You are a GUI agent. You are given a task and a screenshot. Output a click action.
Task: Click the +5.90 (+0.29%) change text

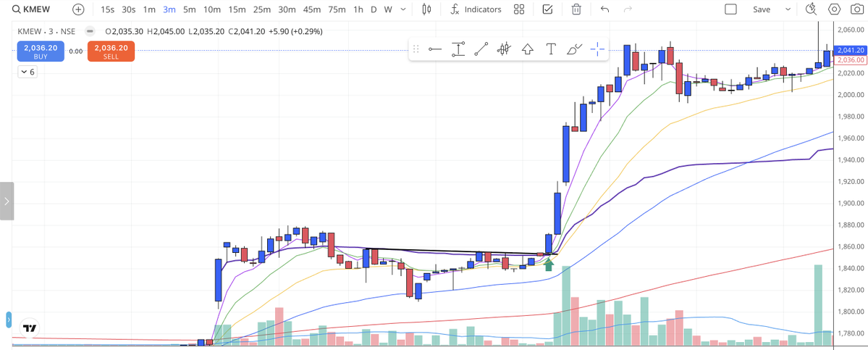coord(295,32)
